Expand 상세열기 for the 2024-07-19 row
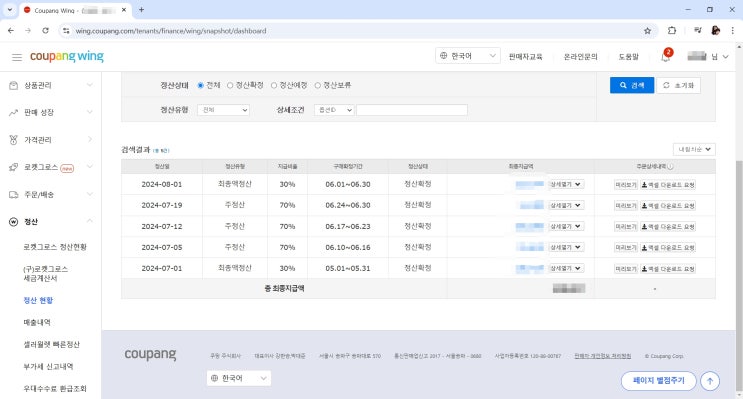The width and height of the screenshot is (743, 399). tap(566, 205)
